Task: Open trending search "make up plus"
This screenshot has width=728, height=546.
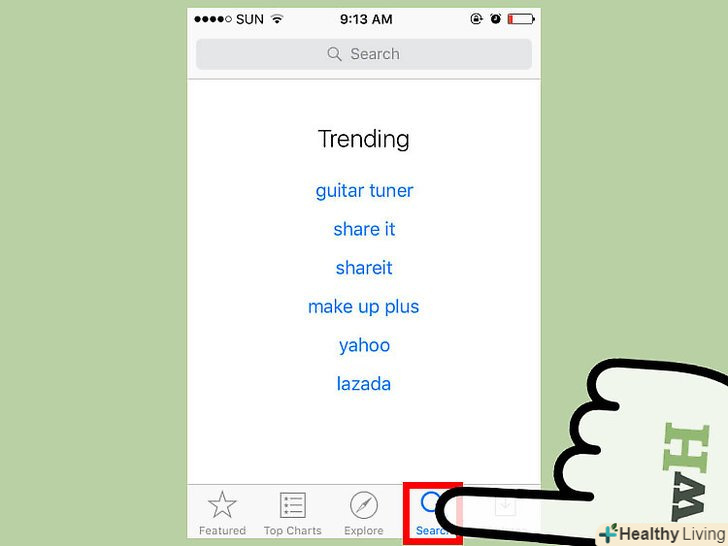Action: 364,307
